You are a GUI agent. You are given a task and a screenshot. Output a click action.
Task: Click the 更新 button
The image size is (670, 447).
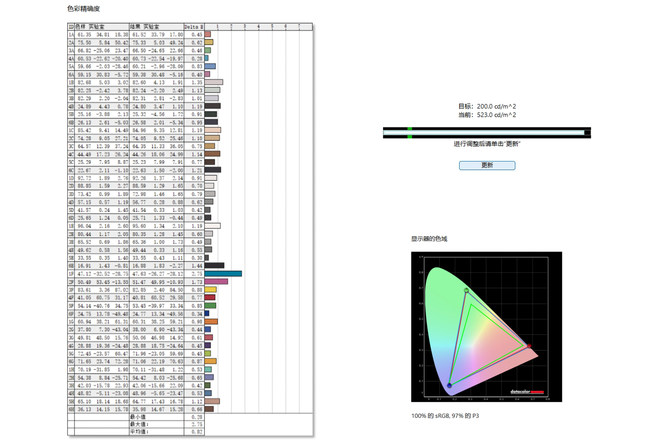click(487, 165)
